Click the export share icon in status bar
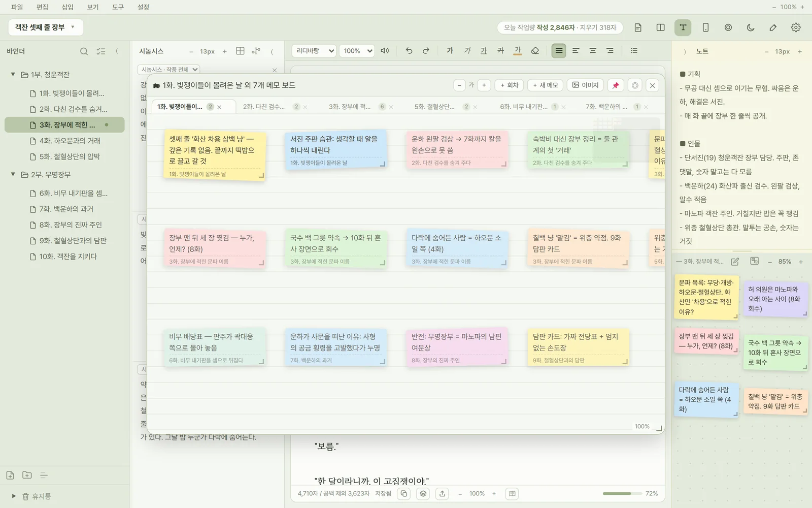The width and height of the screenshot is (812, 508). 443,493
